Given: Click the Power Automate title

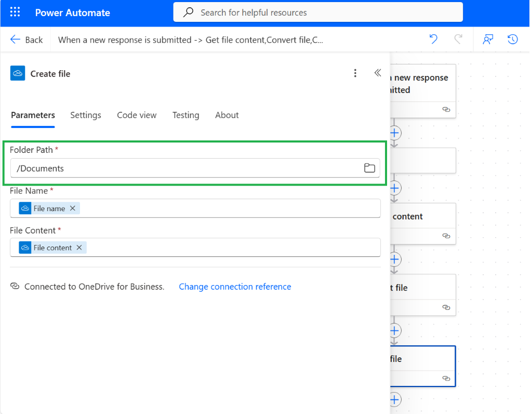Looking at the screenshot, I should click(73, 12).
